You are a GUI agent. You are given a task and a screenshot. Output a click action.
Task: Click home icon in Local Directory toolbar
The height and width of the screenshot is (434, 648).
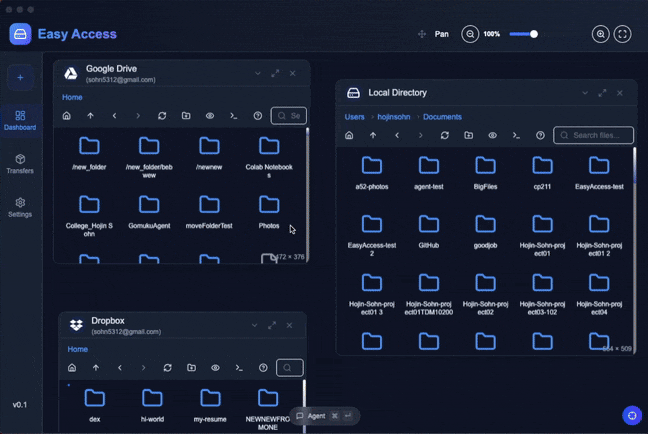(349, 135)
